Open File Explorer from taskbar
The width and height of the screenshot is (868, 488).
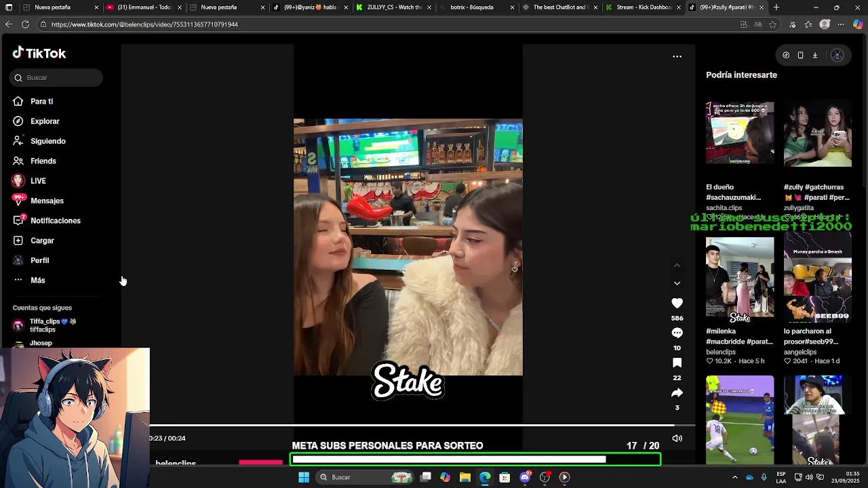(465, 477)
